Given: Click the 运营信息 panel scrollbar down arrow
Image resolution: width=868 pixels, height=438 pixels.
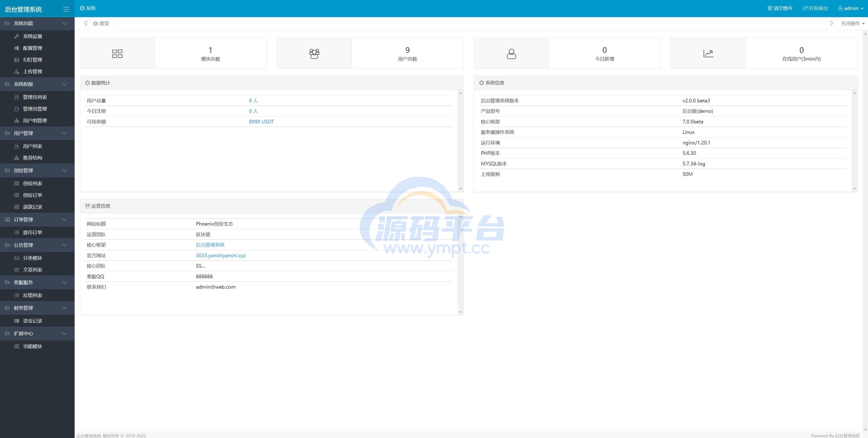Looking at the screenshot, I should point(460,312).
